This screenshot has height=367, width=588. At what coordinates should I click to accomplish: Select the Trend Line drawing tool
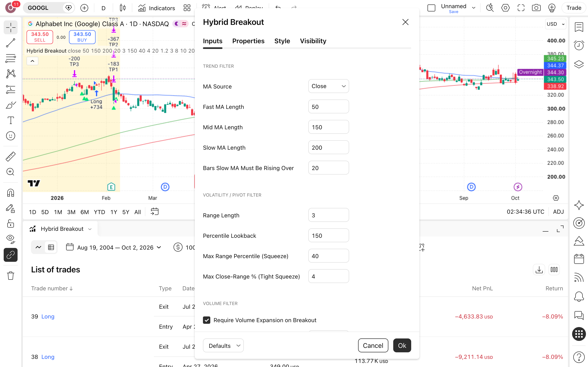click(x=10, y=43)
